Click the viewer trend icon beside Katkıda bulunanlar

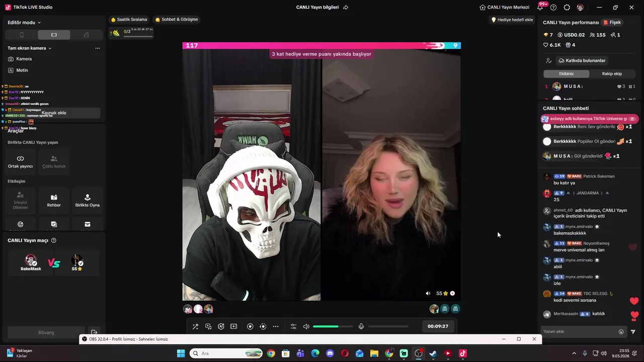[x=548, y=60]
